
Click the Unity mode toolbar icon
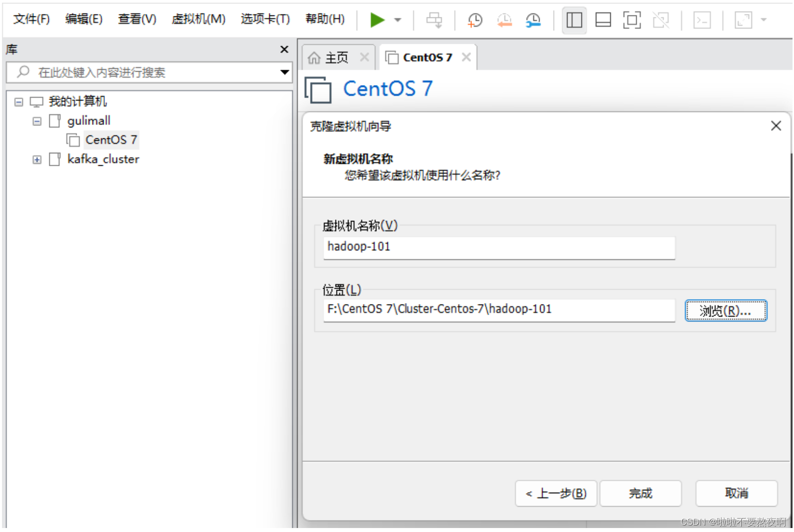tap(661, 20)
